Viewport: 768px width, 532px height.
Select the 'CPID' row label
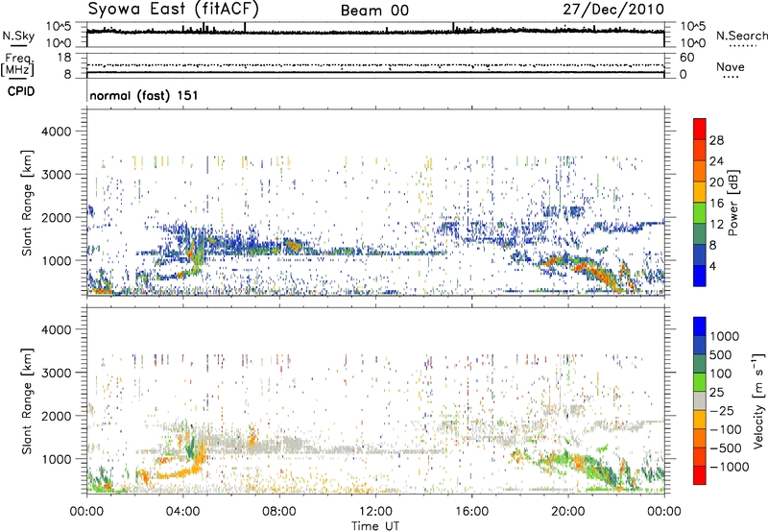click(21, 91)
